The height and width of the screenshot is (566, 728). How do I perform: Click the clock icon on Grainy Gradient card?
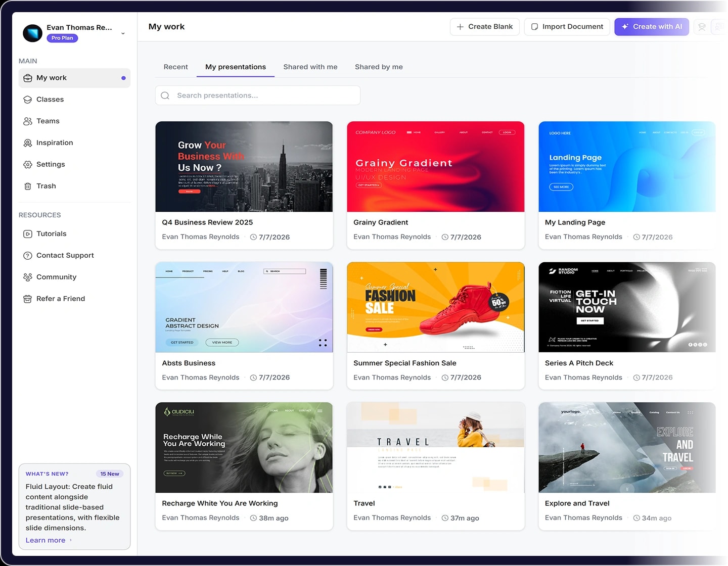point(445,237)
